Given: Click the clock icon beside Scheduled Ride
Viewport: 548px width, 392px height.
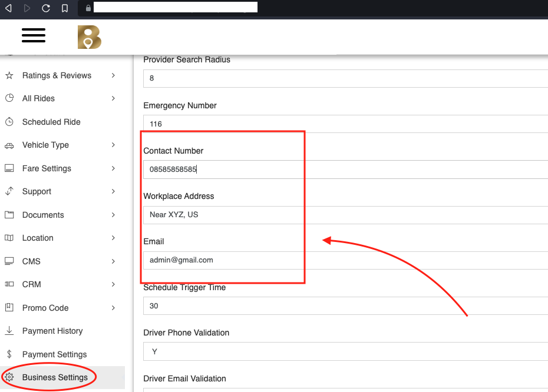Looking at the screenshot, I should (x=9, y=122).
